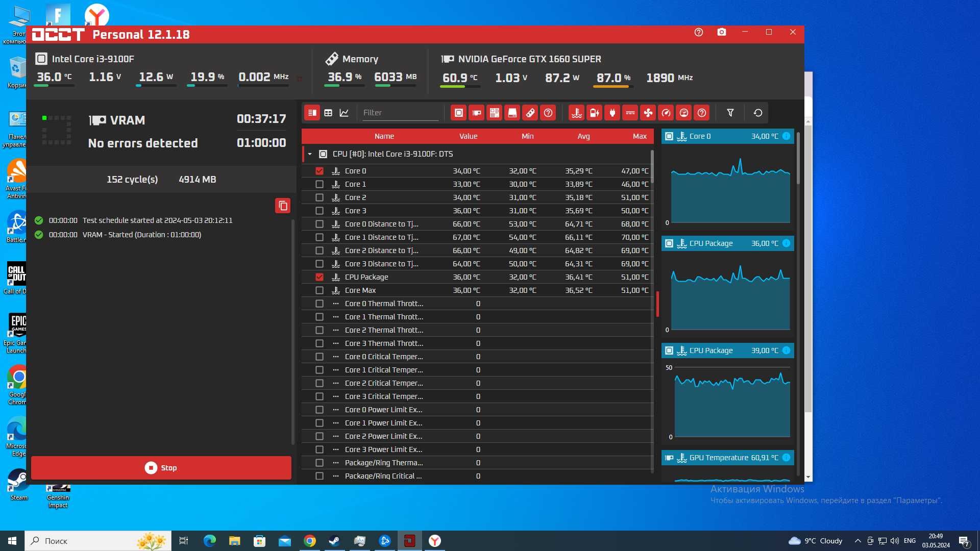980x551 pixels.
Task: Click the table/grid view icon
Action: point(328,112)
